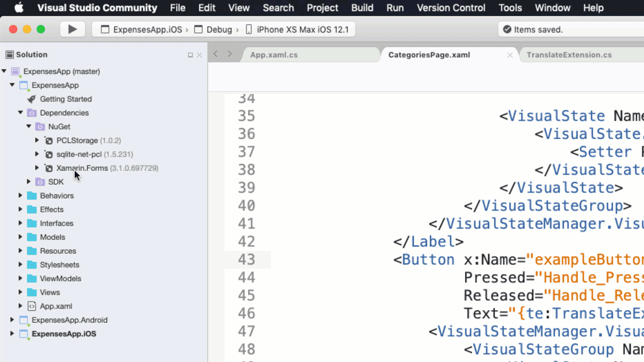Open the Search menu
Viewport: 644px width, 362px height.
tap(278, 8)
